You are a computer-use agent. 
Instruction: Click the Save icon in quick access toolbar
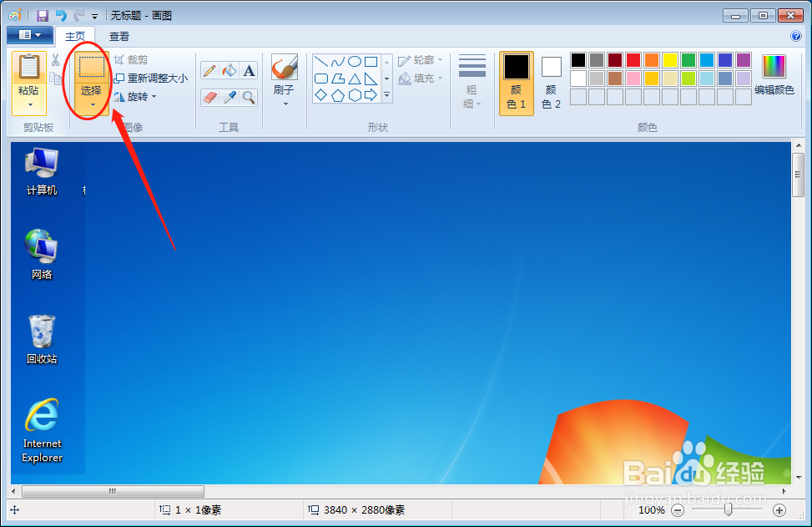pyautogui.click(x=43, y=16)
